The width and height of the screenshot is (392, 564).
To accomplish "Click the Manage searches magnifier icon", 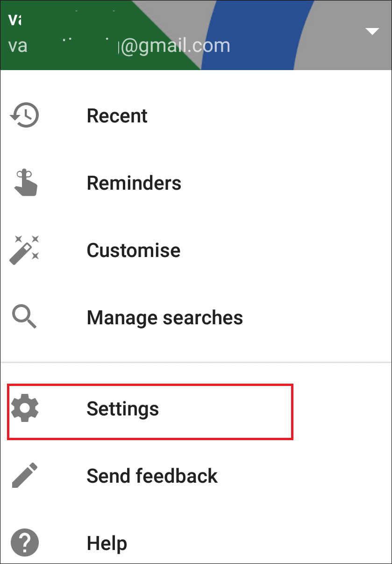I will tap(24, 317).
